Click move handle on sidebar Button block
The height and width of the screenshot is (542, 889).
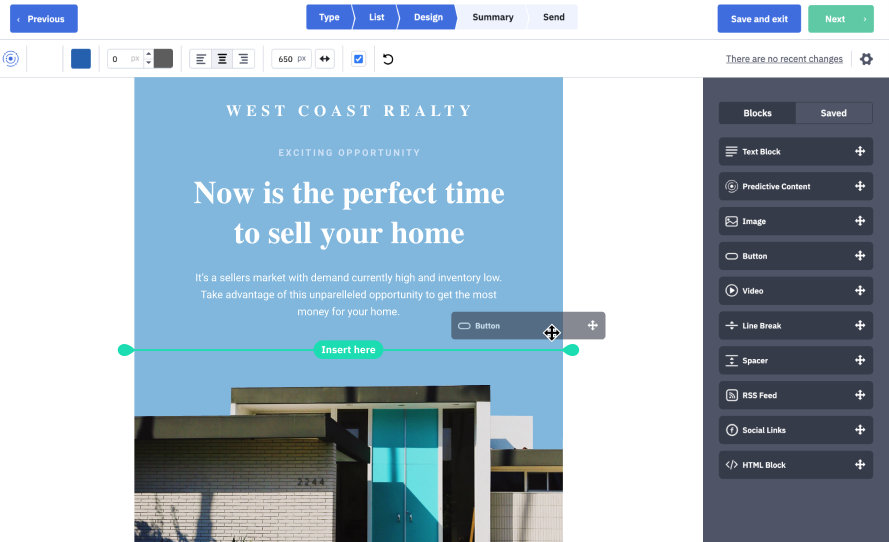(860, 256)
